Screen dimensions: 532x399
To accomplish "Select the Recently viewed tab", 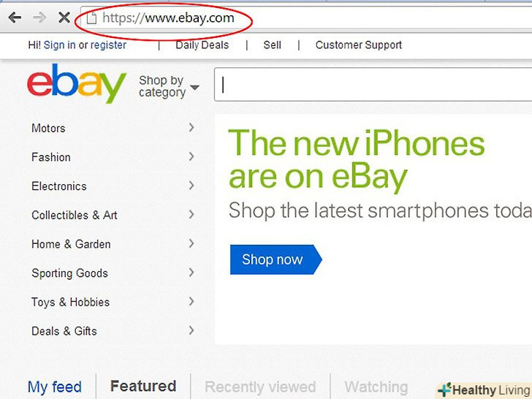I will 260,387.
